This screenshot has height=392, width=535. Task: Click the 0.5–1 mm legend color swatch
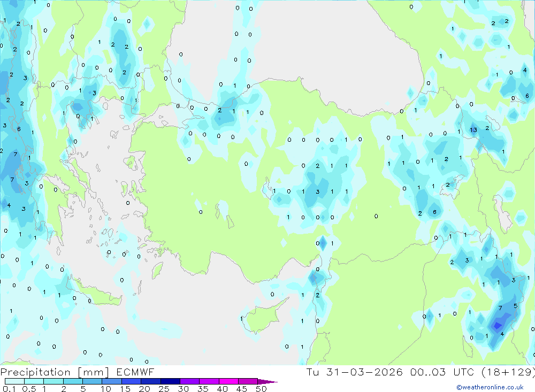(x=34, y=381)
